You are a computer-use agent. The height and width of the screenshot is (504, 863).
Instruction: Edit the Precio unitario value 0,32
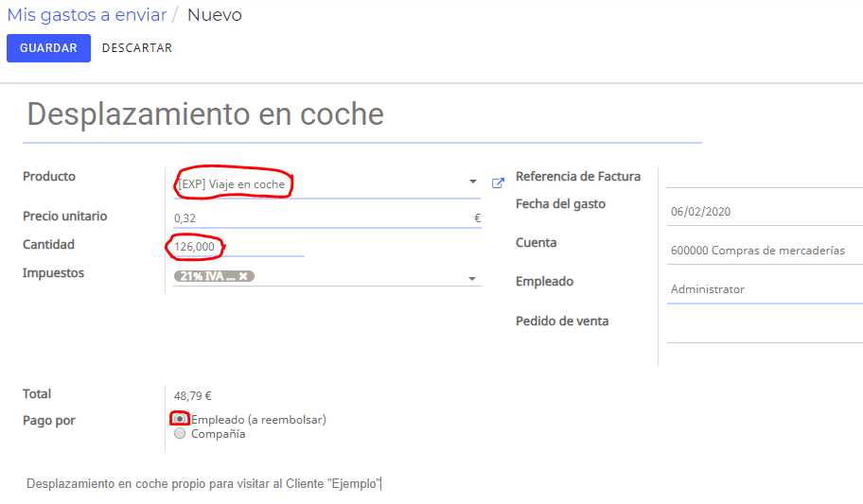[x=326, y=217]
